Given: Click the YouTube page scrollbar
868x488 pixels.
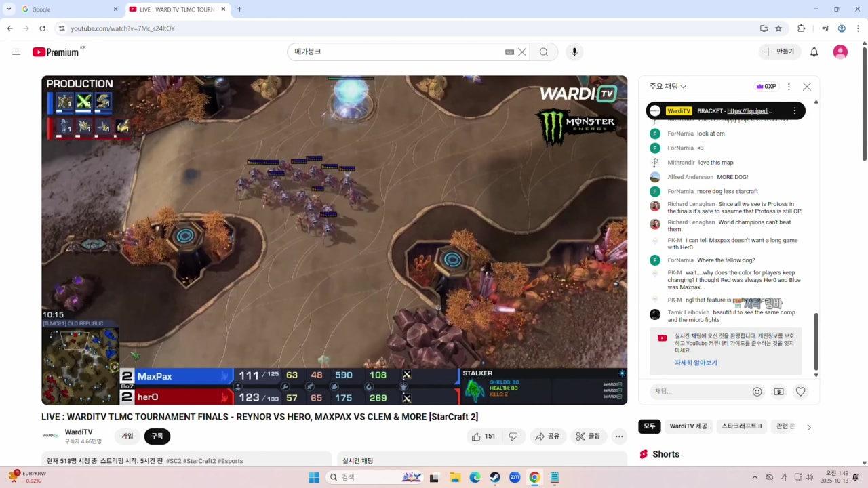Looking at the screenshot, I should point(865,103).
